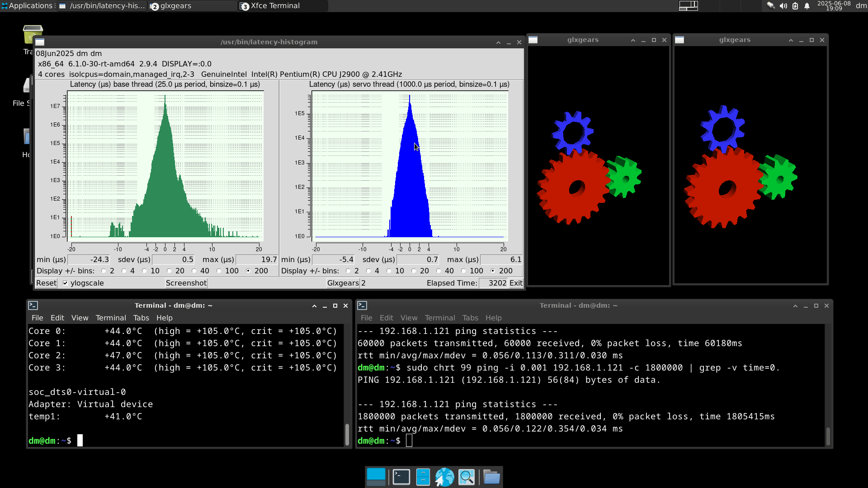Open File menu in left terminal
The image size is (868, 488).
38,318
